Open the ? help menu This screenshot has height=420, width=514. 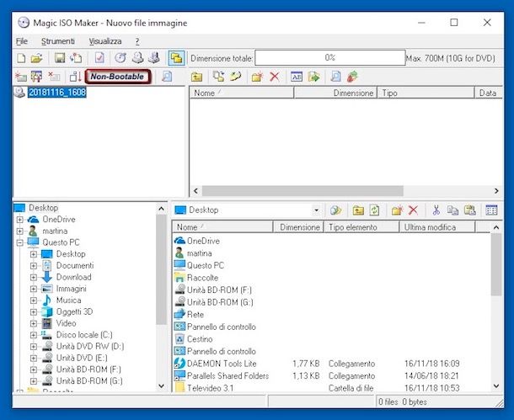(137, 41)
